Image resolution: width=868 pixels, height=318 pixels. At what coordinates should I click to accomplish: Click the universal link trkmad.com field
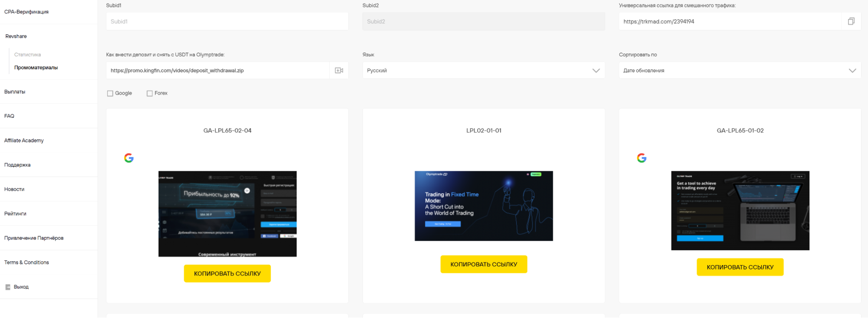pyautogui.click(x=730, y=21)
